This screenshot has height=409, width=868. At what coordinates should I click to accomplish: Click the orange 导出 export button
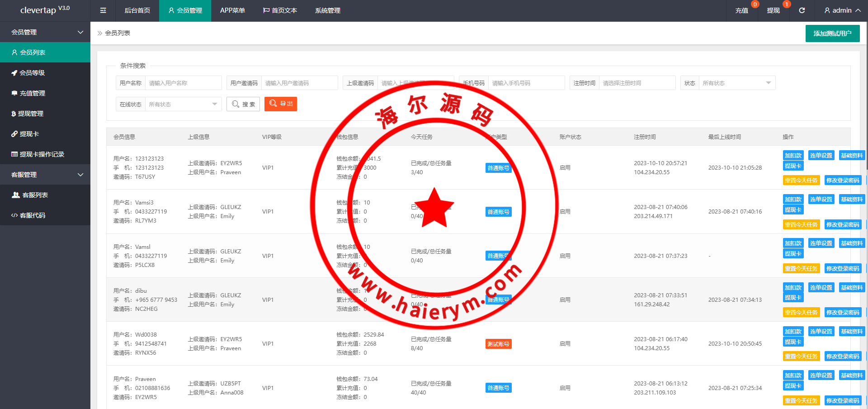click(281, 104)
